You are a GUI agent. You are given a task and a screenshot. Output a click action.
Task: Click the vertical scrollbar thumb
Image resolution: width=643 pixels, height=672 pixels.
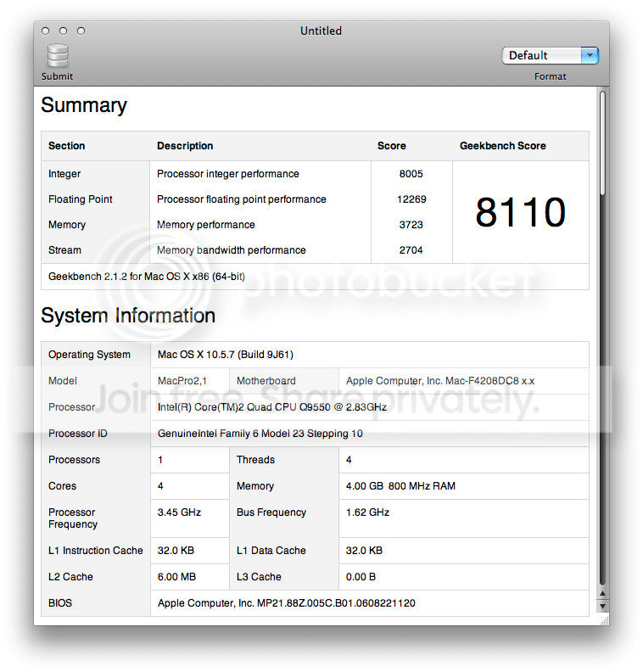602,143
